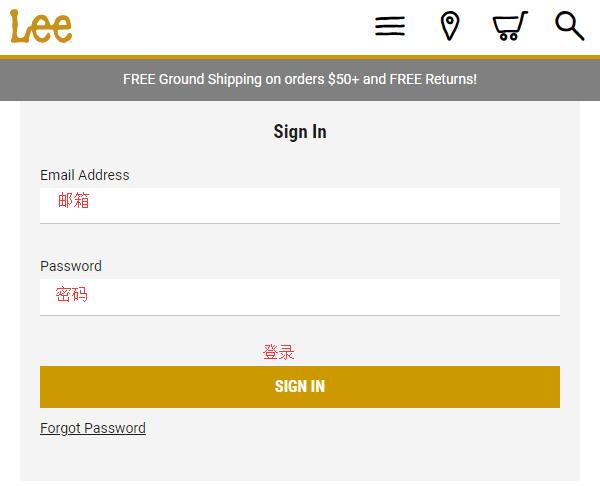View the shopping cart

click(510, 26)
